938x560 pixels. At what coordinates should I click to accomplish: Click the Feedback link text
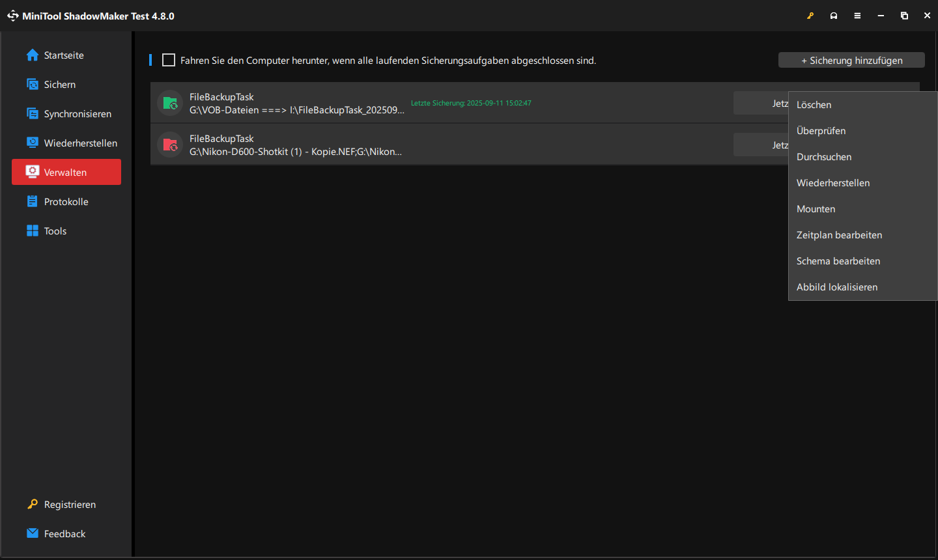point(64,534)
